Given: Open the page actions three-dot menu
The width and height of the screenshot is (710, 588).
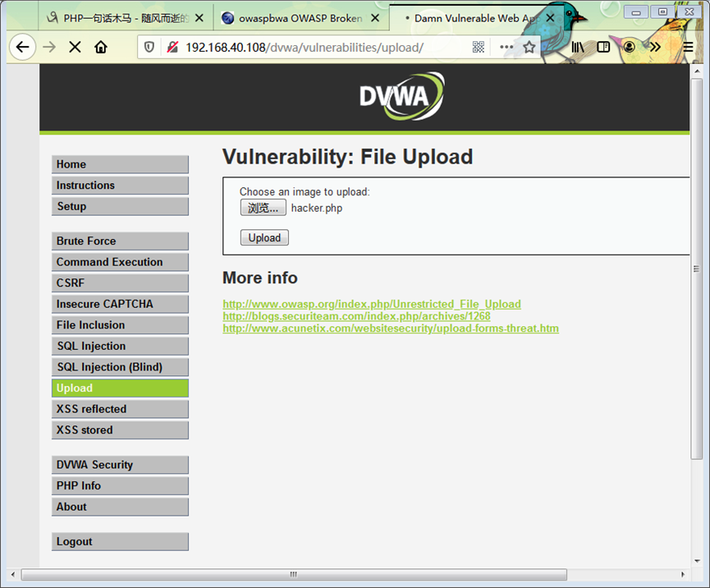Looking at the screenshot, I should coord(506,47).
